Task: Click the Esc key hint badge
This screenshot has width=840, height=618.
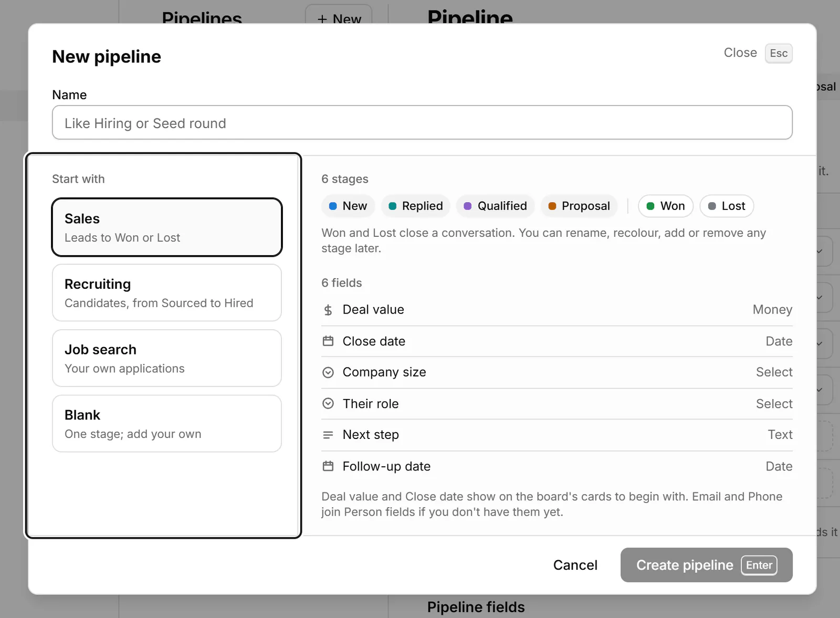Action: click(x=779, y=53)
